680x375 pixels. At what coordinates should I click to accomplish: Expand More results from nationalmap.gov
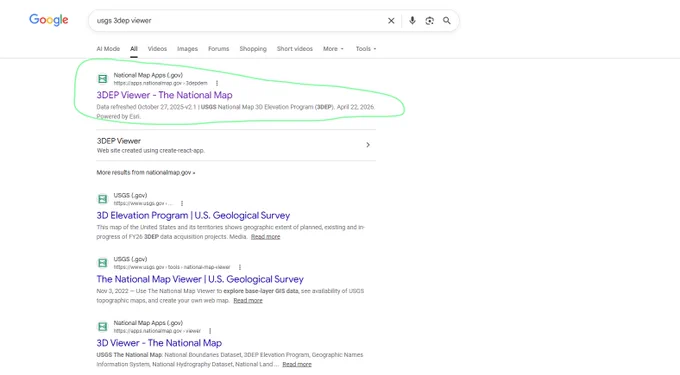click(146, 173)
